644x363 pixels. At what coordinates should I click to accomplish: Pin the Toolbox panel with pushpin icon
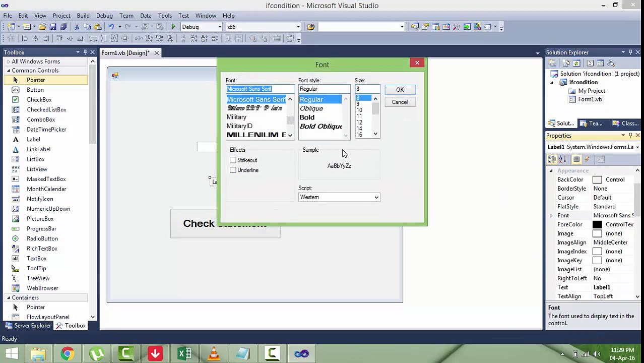tap(85, 52)
